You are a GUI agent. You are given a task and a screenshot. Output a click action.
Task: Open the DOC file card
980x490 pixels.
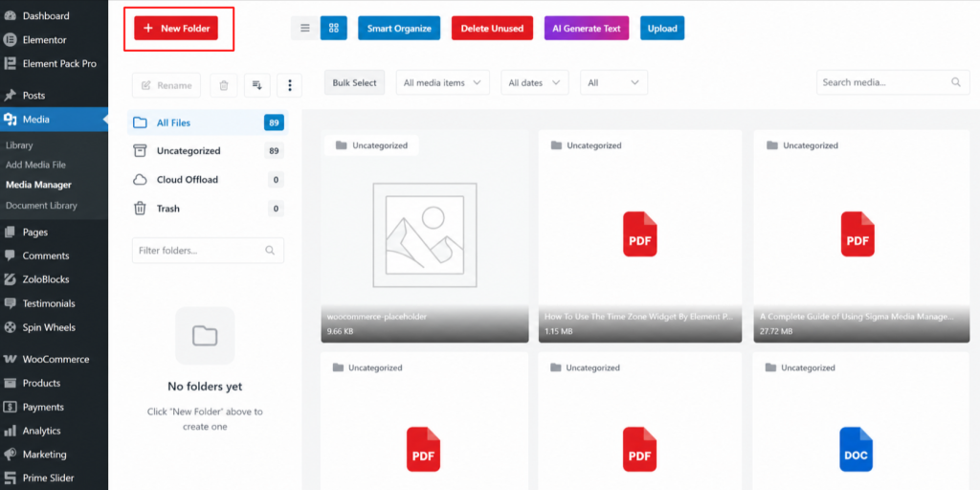pyautogui.click(x=861, y=421)
